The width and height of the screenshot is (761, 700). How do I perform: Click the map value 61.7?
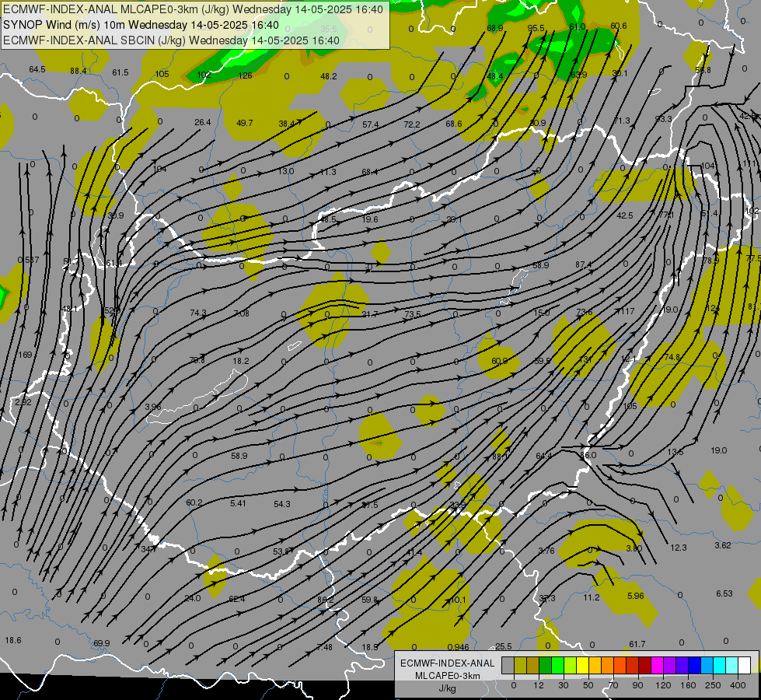637,644
